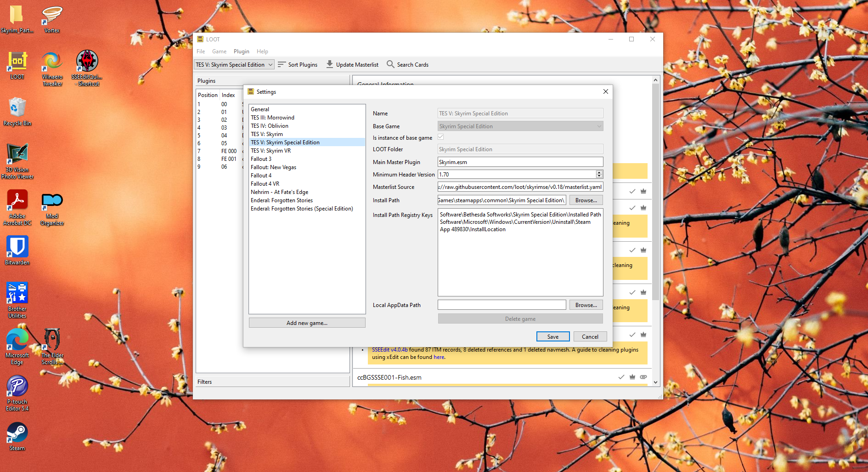This screenshot has width=868, height=472.
Task: Open Search Cards via magnifier icon
Action: tap(390, 64)
